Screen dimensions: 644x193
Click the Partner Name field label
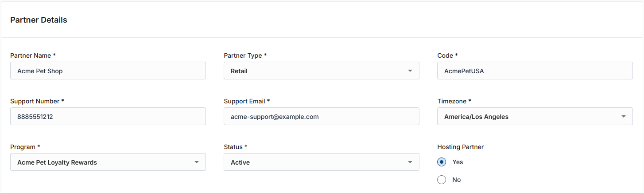[x=33, y=55]
